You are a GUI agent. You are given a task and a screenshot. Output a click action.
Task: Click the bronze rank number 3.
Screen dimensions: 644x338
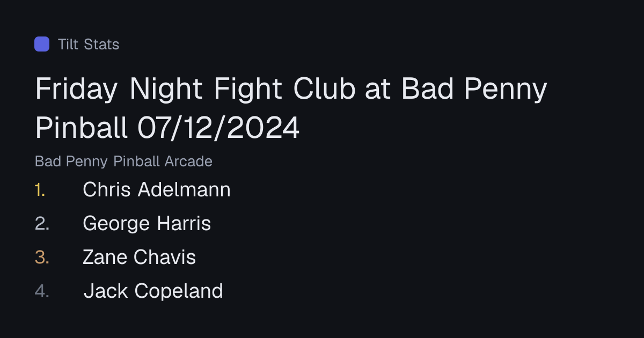(x=42, y=257)
